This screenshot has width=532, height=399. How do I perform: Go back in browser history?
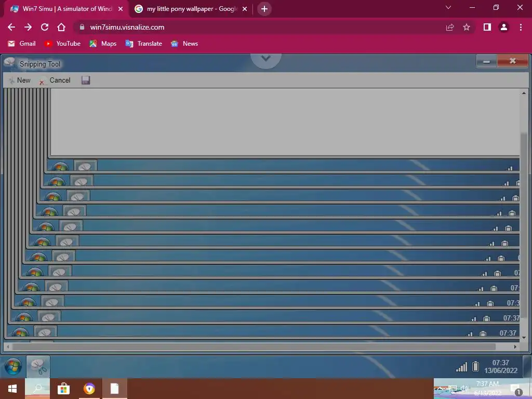(x=11, y=27)
